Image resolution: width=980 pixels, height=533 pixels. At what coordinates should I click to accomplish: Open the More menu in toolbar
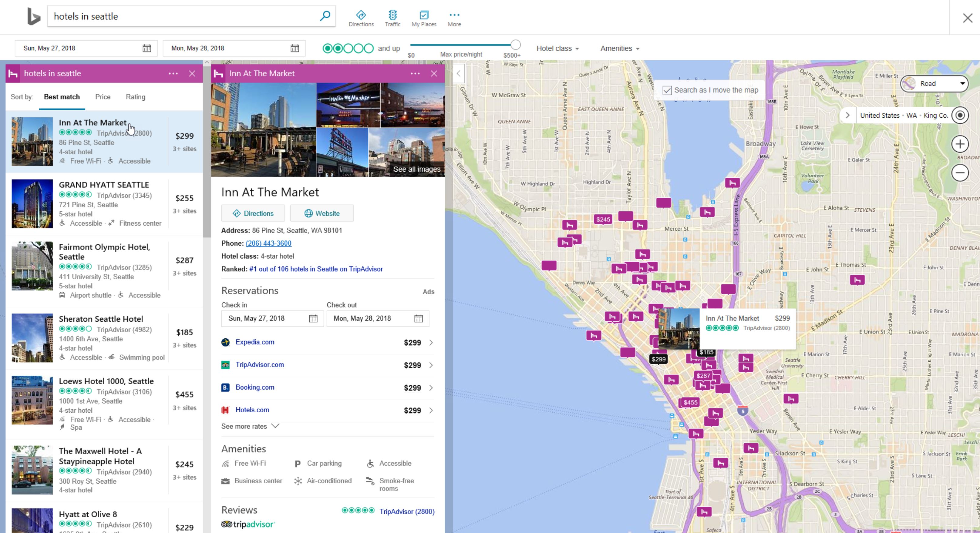(454, 18)
